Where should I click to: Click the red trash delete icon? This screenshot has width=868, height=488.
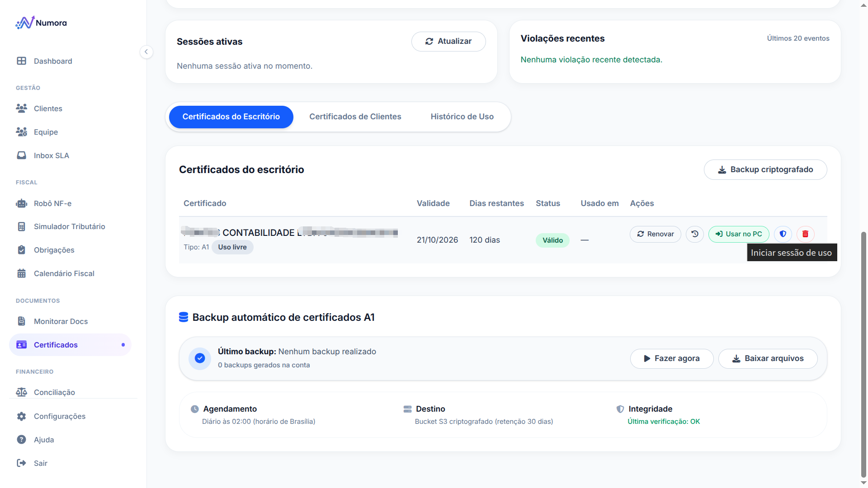pos(805,234)
